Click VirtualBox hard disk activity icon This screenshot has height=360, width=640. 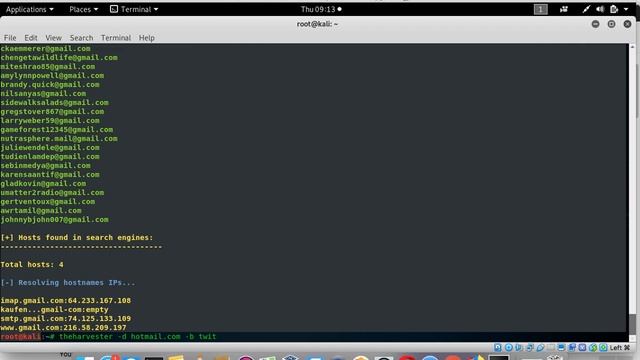[x=498, y=347]
